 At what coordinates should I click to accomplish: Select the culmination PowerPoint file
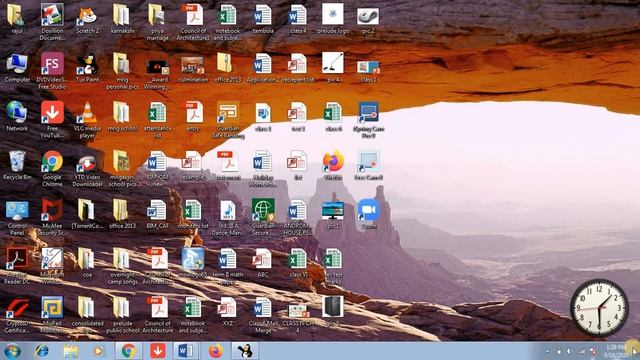point(193,68)
